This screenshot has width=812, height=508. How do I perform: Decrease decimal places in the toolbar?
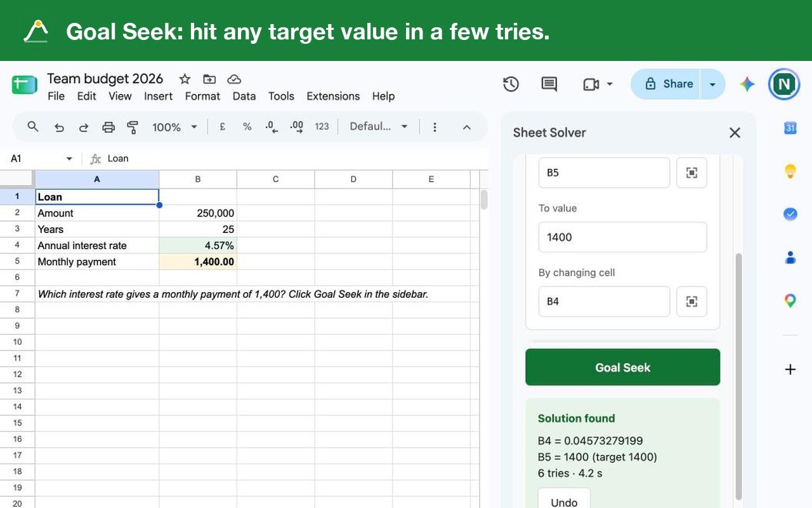point(272,126)
